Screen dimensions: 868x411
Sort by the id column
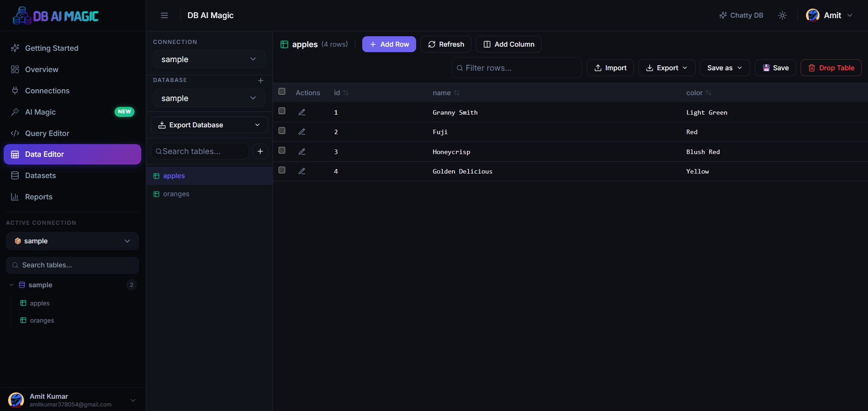(341, 93)
